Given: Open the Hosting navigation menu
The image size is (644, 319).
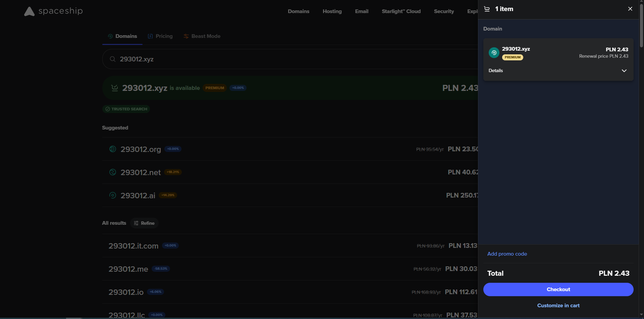Looking at the screenshot, I should [x=332, y=11].
